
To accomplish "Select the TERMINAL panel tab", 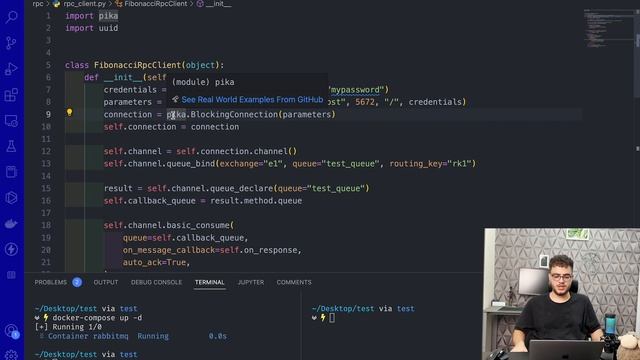I will 209,282.
